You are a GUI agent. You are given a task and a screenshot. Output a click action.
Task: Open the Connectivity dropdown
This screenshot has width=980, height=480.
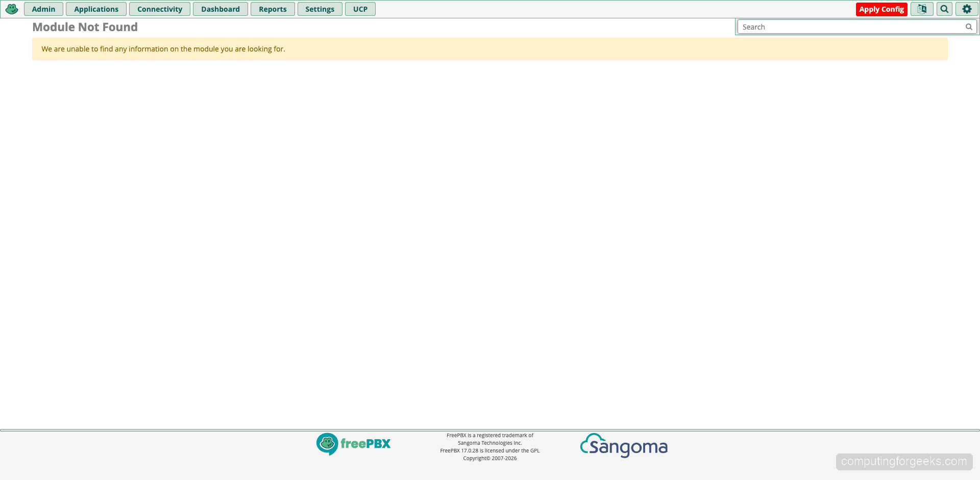coord(159,9)
